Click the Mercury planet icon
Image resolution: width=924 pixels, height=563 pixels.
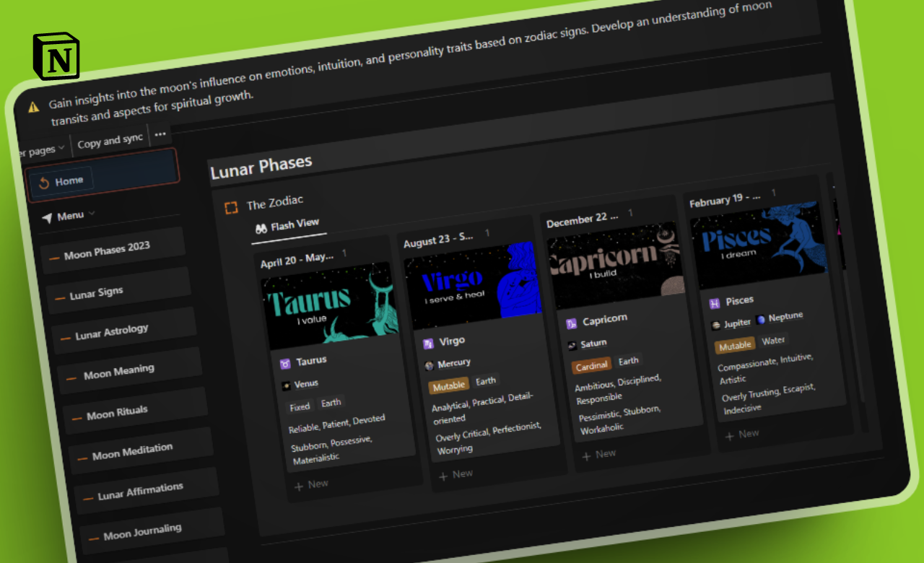click(x=430, y=366)
